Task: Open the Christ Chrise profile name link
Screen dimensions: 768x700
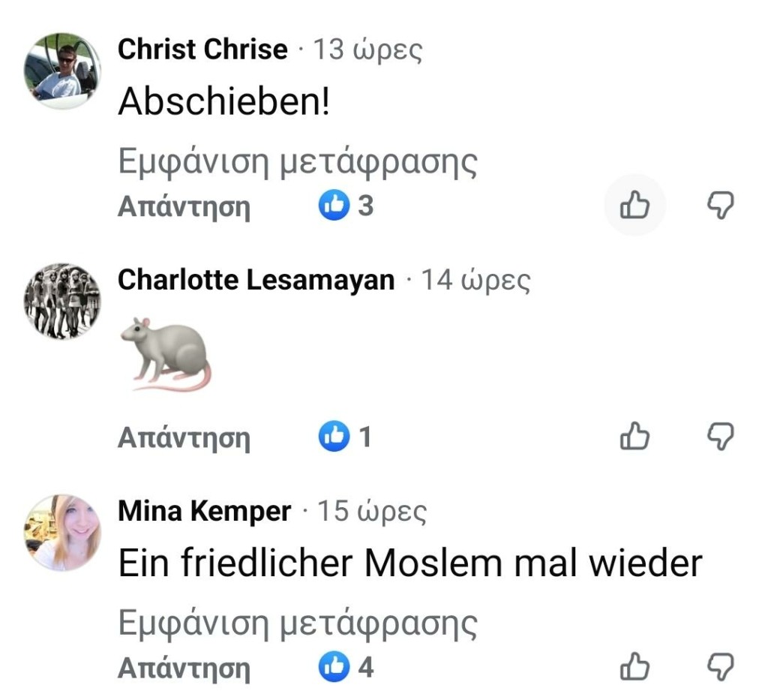Action: pyautogui.click(x=202, y=50)
